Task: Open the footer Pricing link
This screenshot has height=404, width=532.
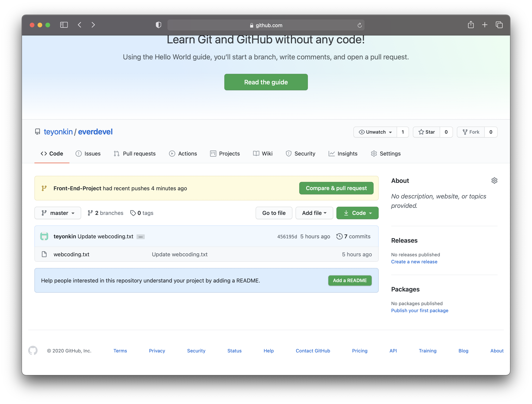Action: (360, 351)
